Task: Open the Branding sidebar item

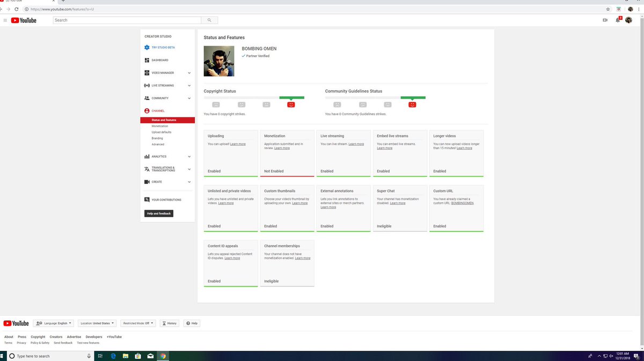Action: 157,138
